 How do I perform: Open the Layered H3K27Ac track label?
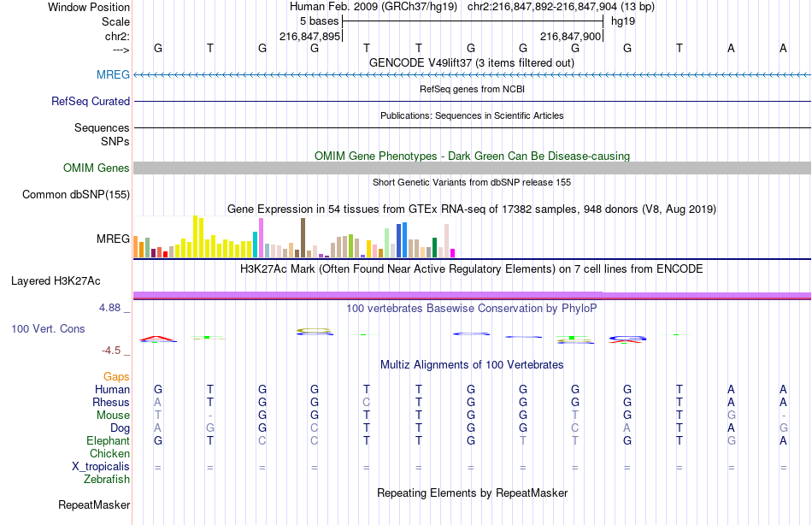56,281
